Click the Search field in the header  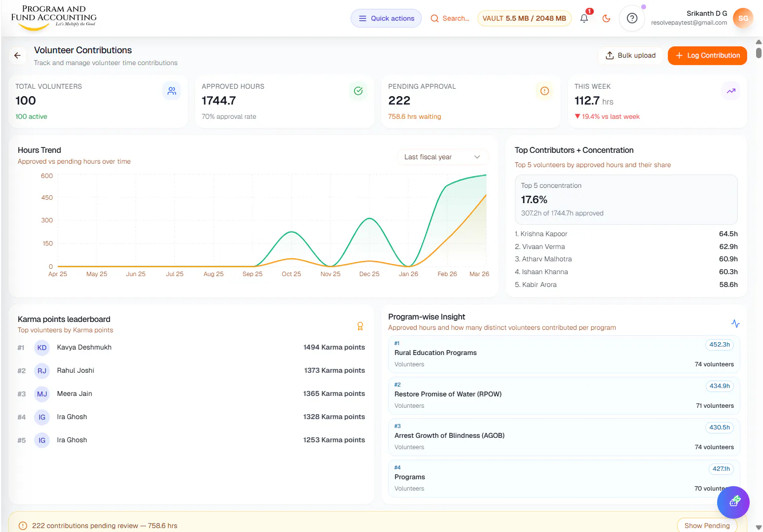(450, 18)
